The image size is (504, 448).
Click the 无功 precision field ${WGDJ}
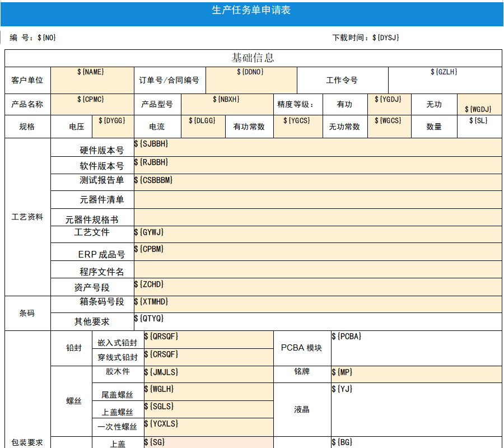pyautogui.click(x=479, y=105)
